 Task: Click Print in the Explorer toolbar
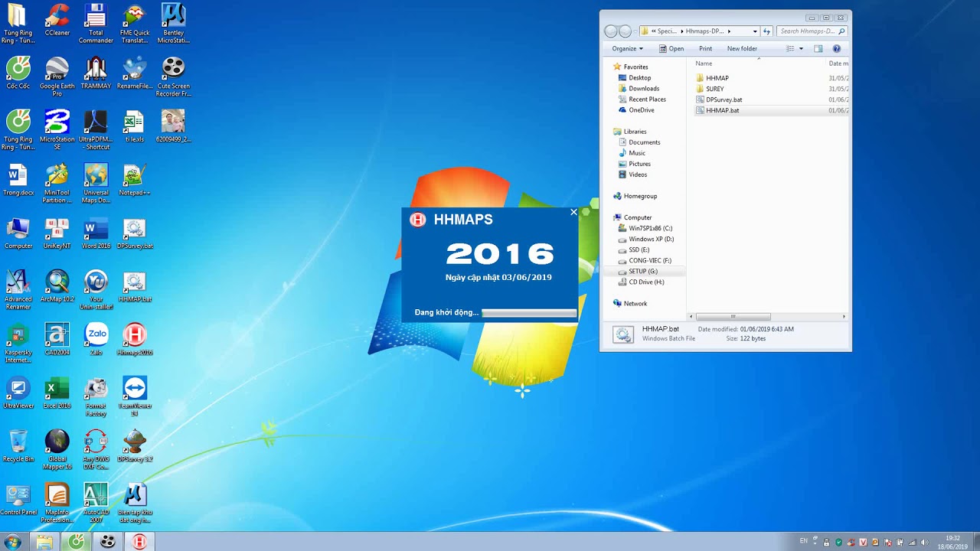[705, 48]
